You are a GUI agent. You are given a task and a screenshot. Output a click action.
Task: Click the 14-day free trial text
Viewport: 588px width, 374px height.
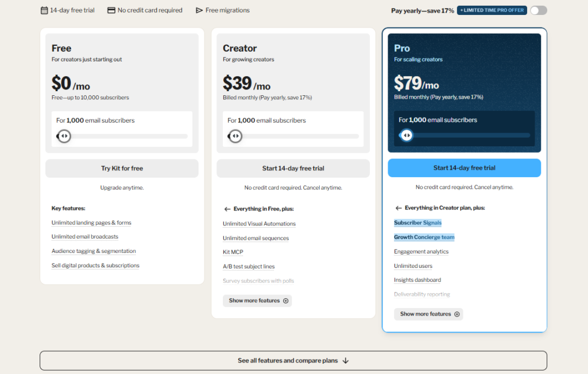(x=72, y=10)
